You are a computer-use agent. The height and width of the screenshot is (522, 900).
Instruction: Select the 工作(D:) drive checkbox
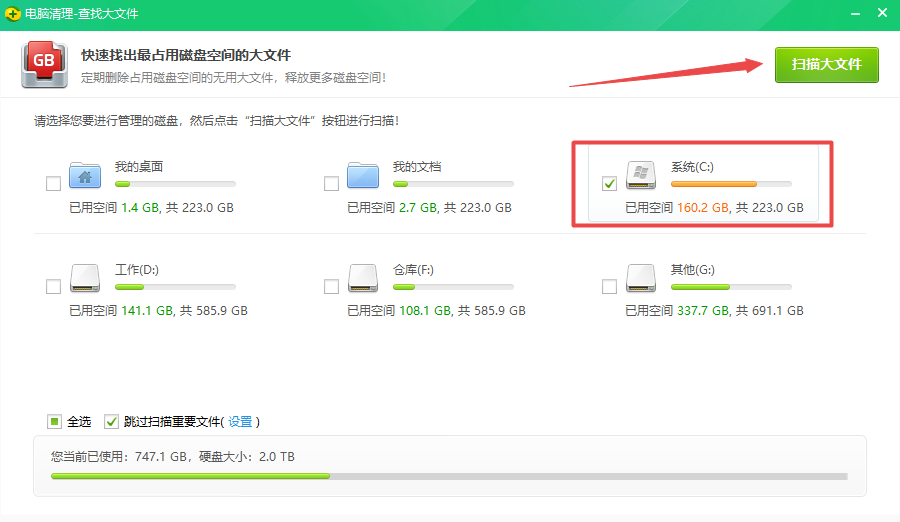click(x=54, y=287)
